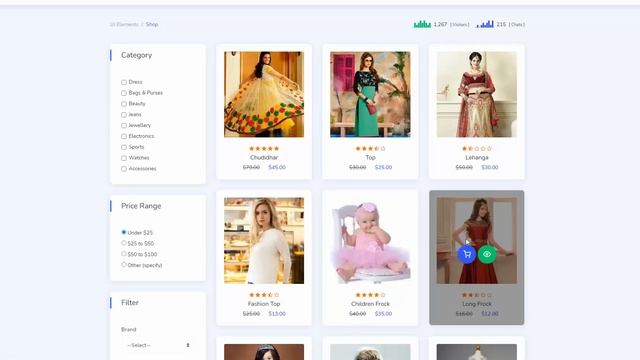Click the Top product star rating

click(370, 149)
